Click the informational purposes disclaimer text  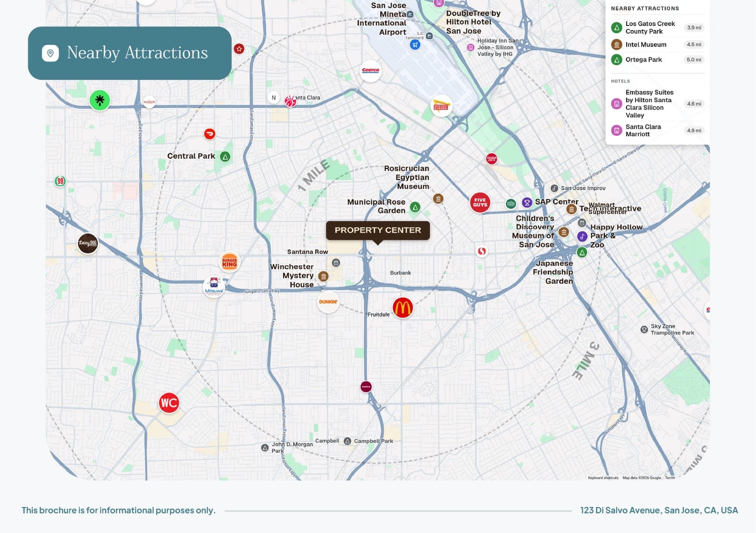119,510
